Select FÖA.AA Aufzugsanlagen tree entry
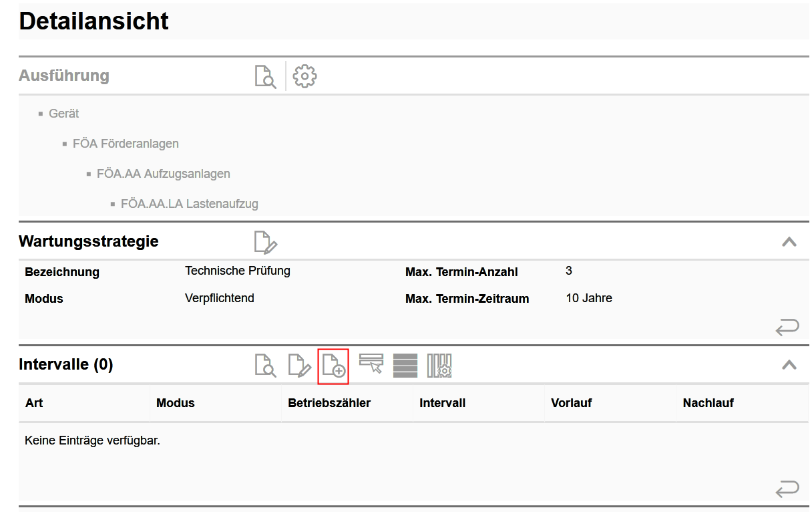This screenshot has height=512, width=812. pyautogui.click(x=163, y=174)
